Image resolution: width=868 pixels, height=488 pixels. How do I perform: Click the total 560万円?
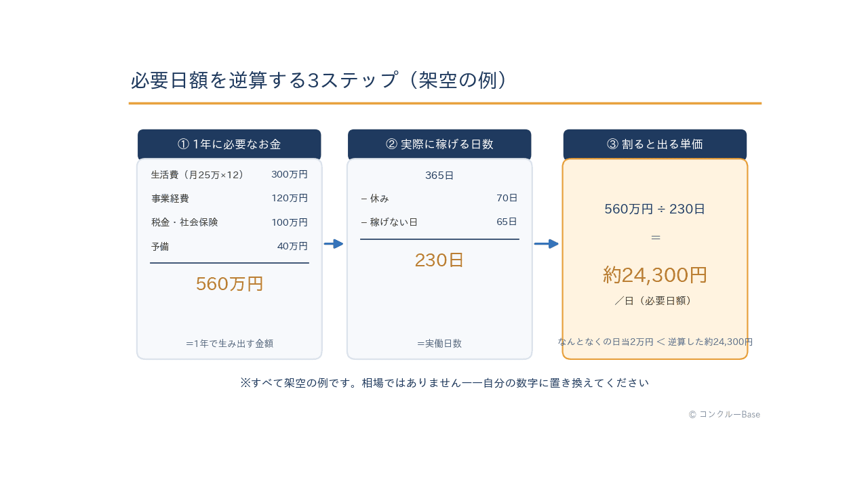229,284
